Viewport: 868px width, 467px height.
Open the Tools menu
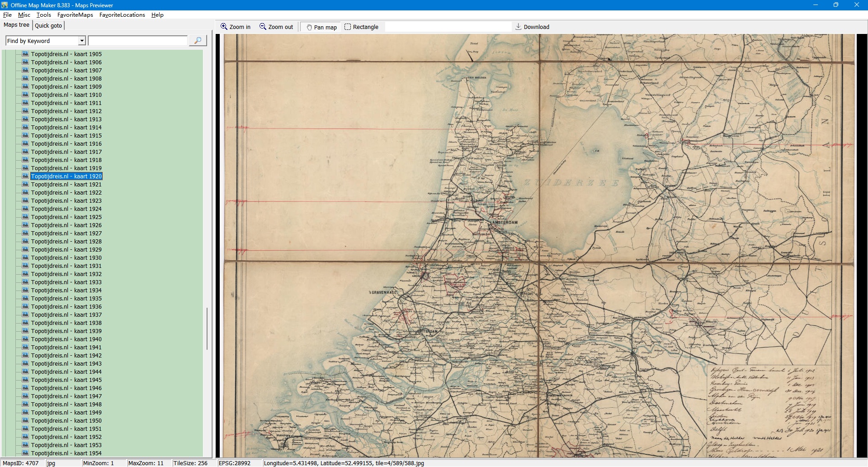click(43, 15)
